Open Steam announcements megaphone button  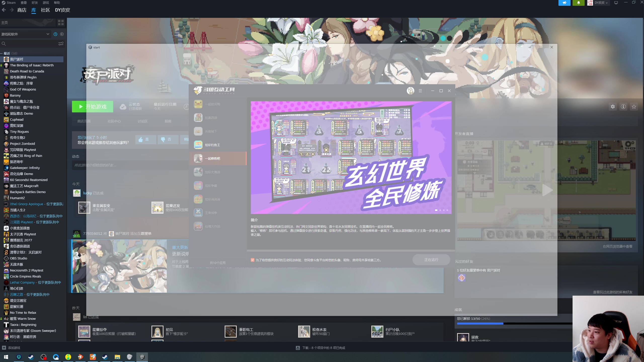564,3
